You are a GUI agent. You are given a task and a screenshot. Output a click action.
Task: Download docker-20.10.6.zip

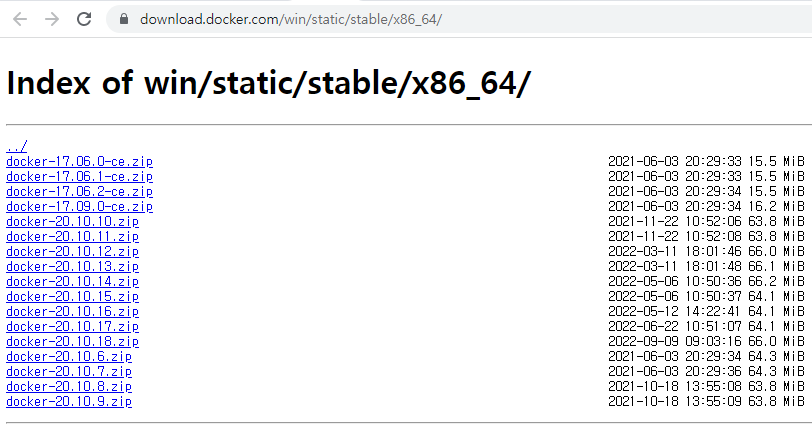click(69, 357)
